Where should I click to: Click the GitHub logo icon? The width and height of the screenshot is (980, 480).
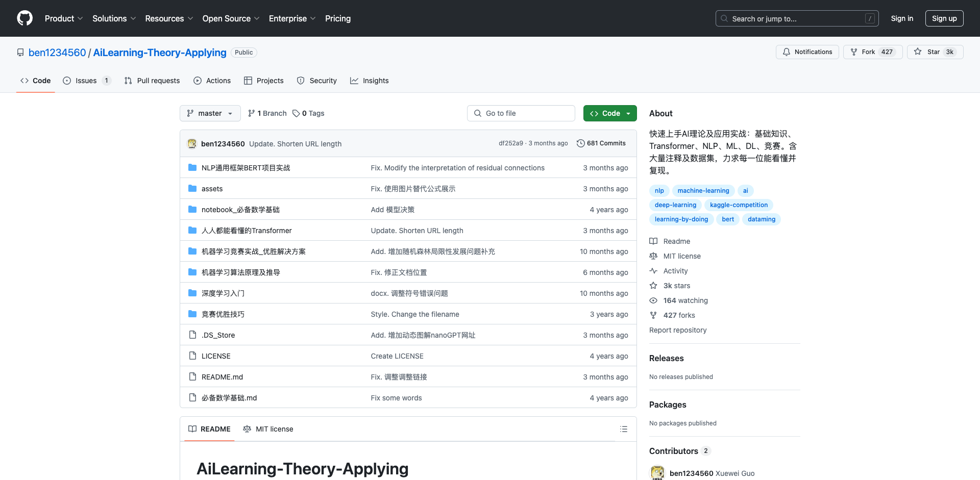pyautogui.click(x=24, y=18)
